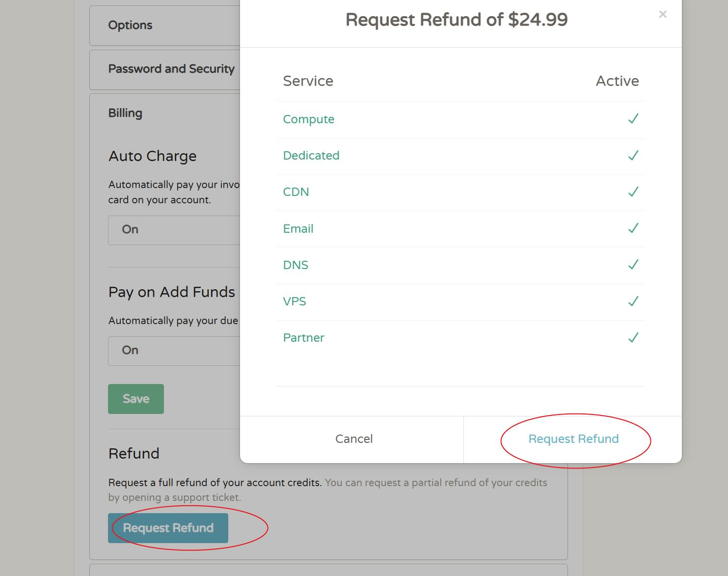Image resolution: width=728 pixels, height=576 pixels.
Task: Click the DNS active checkmark icon
Action: [x=633, y=265]
